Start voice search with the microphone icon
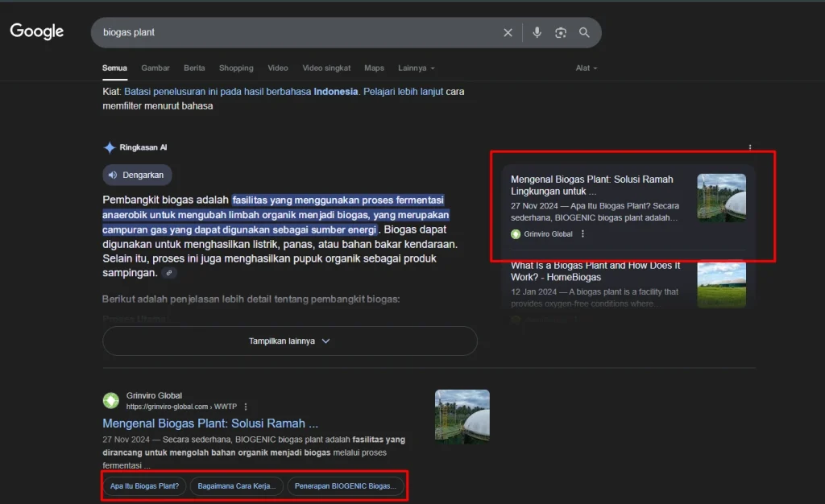 537,33
